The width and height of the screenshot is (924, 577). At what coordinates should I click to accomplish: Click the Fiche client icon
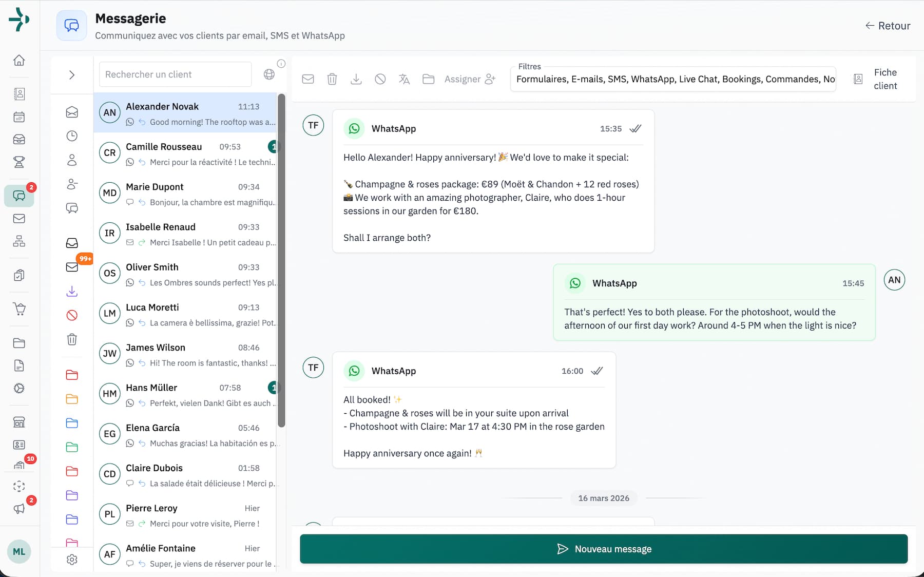click(858, 79)
